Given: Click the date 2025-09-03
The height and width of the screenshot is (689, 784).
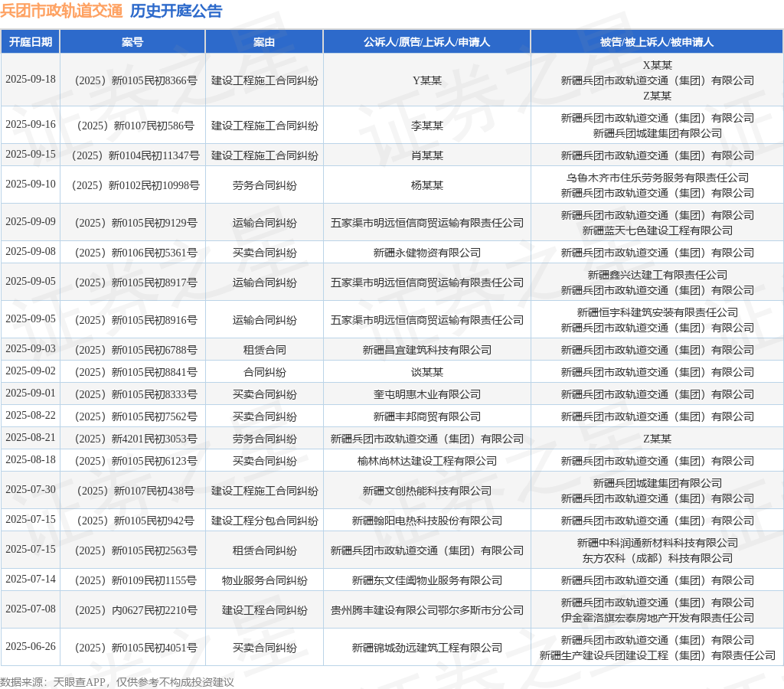Looking at the screenshot, I should coord(31,349).
